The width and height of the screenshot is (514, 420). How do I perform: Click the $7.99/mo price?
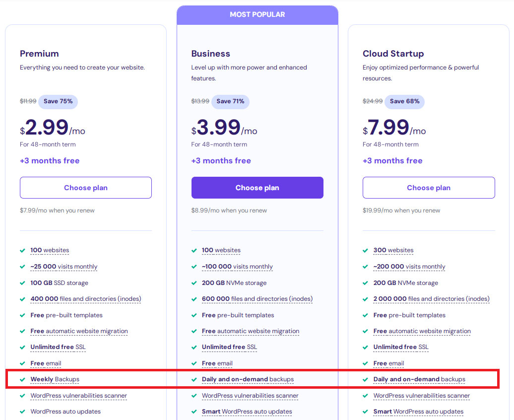(394, 127)
